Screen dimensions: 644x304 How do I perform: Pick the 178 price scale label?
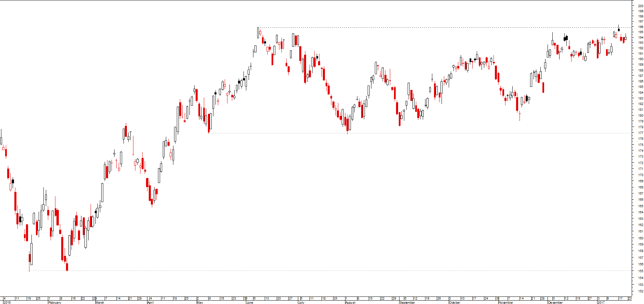coord(640,127)
